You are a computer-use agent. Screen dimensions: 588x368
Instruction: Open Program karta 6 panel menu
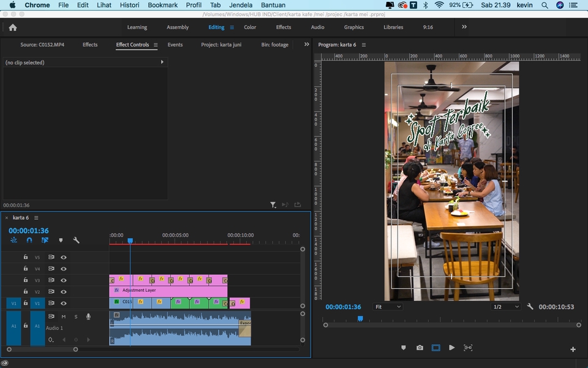point(364,45)
